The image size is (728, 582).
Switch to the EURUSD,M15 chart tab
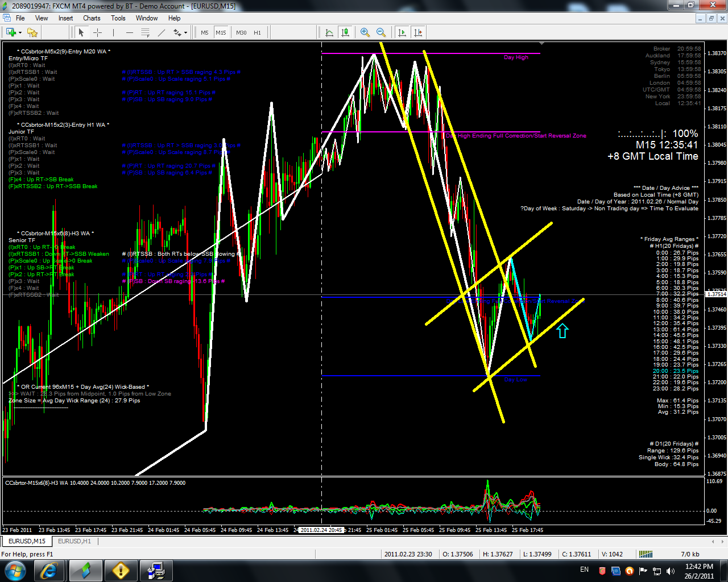(x=27, y=541)
